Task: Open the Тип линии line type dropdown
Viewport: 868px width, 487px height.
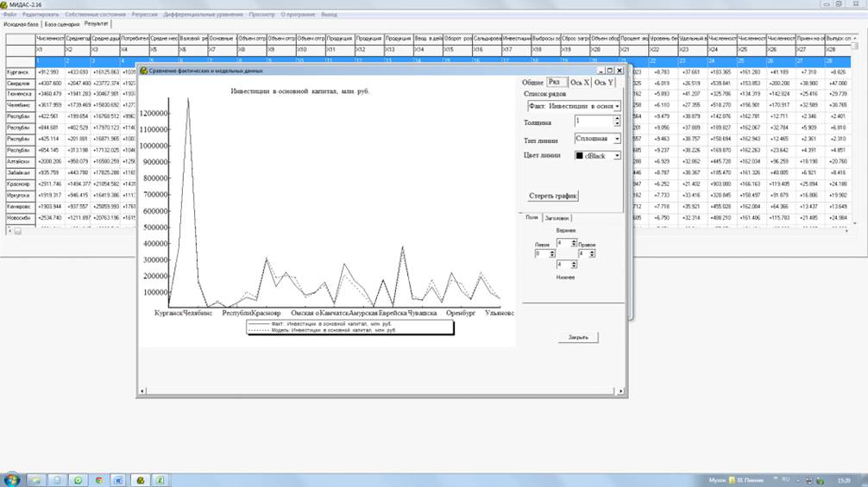Action: coord(617,139)
